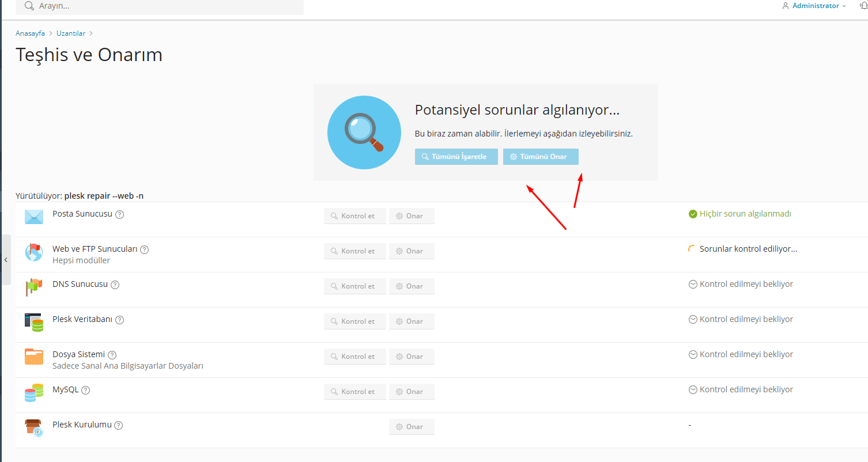Click Kontrol et for DNS Sunucusu

pos(355,286)
